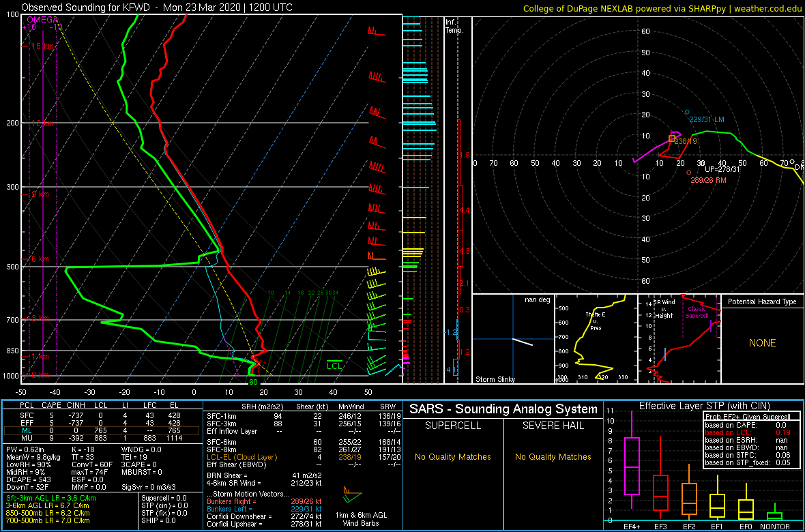This screenshot has width=805, height=532.
Task: Click the 1km & 6km AGL wind barb icon
Action: [x=351, y=495]
